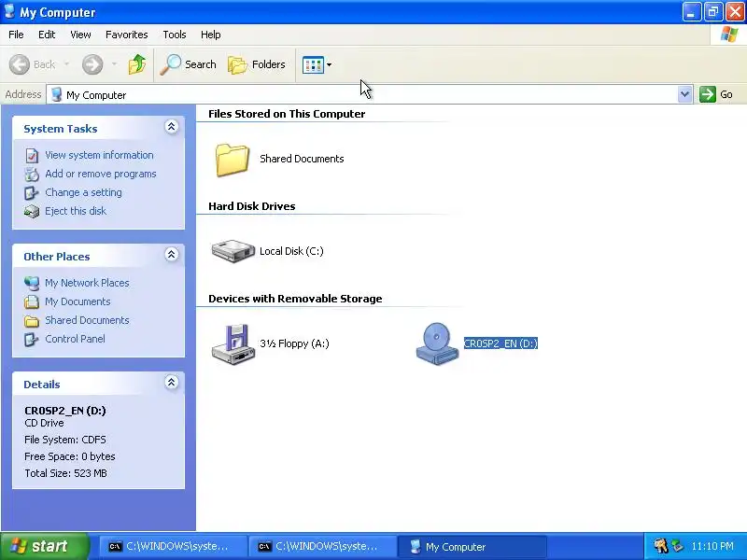The height and width of the screenshot is (560, 747).
Task: Open the Edit menu
Action: [x=47, y=35]
